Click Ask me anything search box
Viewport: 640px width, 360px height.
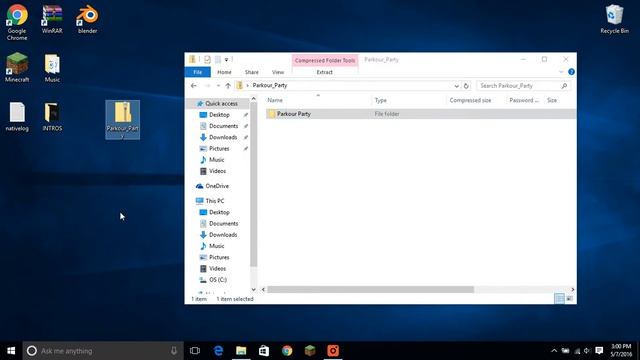[103, 351]
